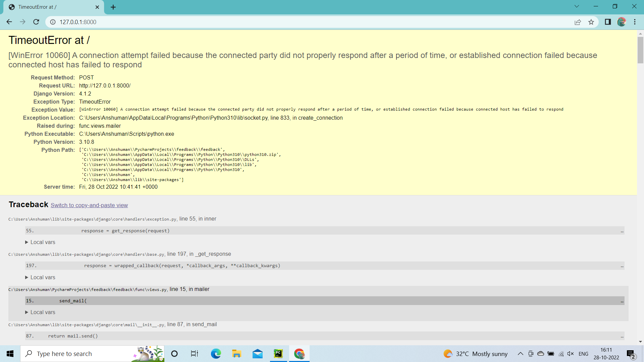
Task: Click the site information icon in address bar
Action: (53, 22)
